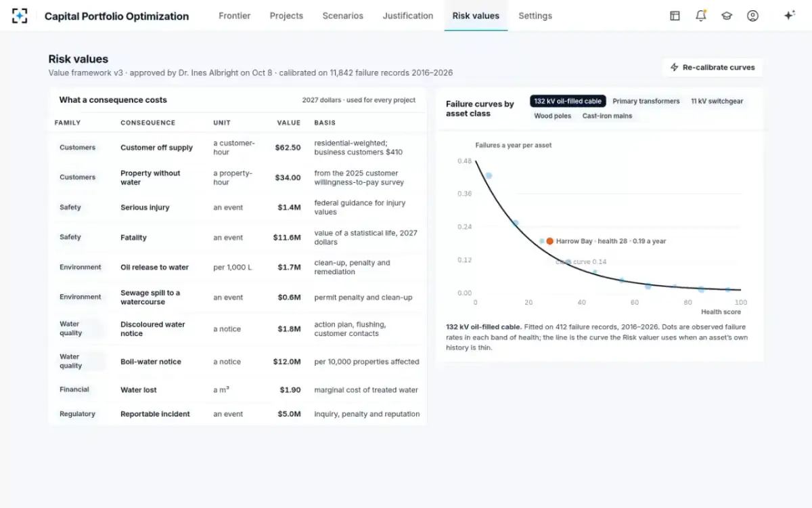Click the Reportable incident consequence
Viewport: 812px width, 508px height.
pos(155,414)
